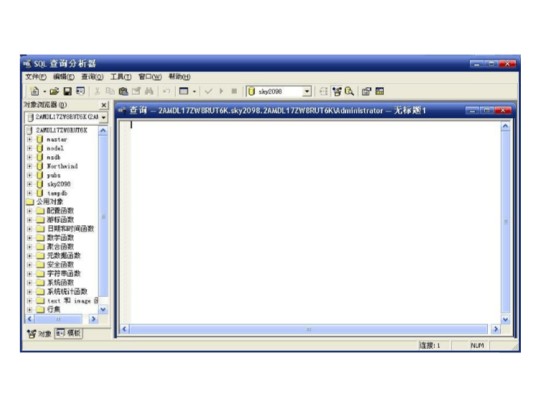This screenshot has width=536, height=420.
Task: Open the sky2098 database combo box
Action: [x=307, y=91]
